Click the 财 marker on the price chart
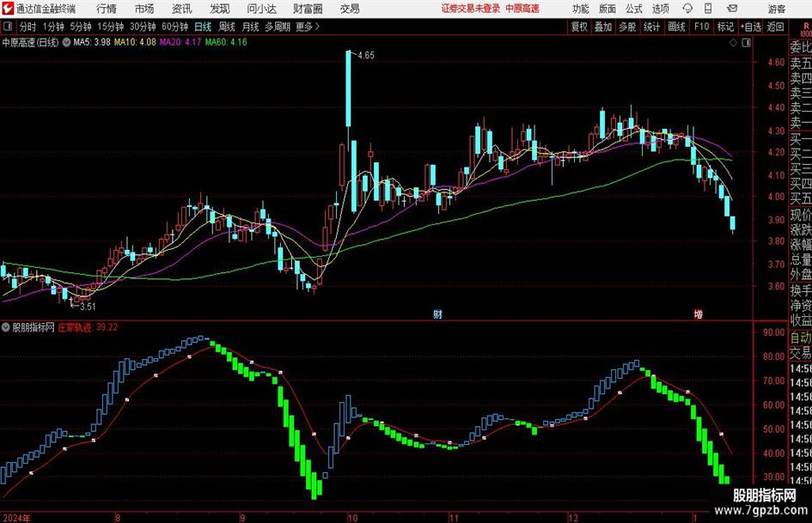 click(x=437, y=313)
